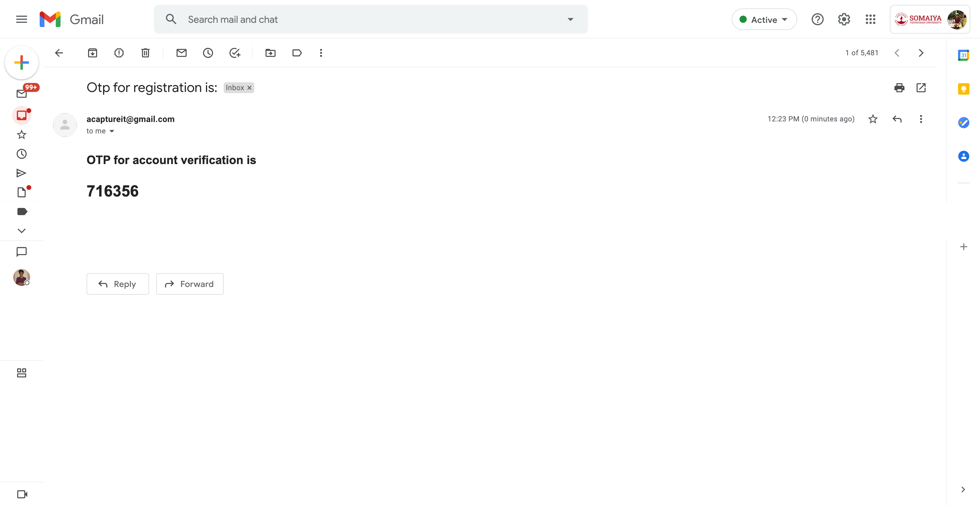The width and height of the screenshot is (980, 506).
Task: Add this email to Tasks
Action: click(x=235, y=53)
